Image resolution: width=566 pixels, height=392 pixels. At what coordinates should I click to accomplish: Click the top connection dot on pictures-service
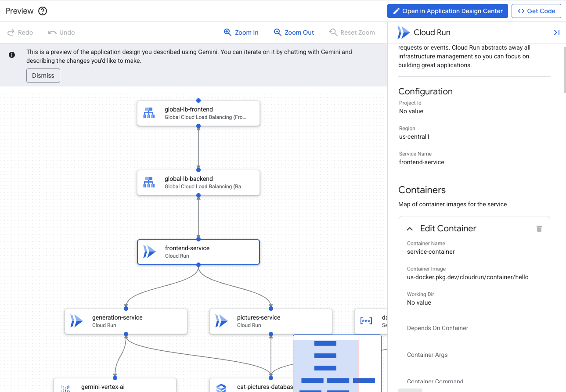click(x=271, y=309)
